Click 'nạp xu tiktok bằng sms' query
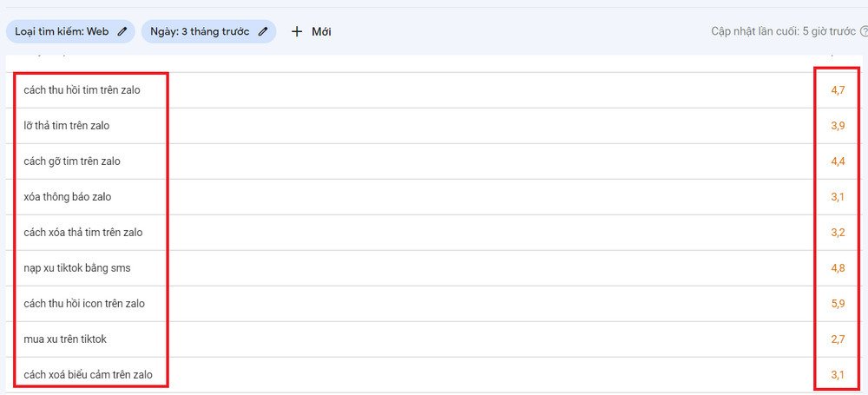Image resolution: width=868 pixels, height=395 pixels. tap(77, 268)
